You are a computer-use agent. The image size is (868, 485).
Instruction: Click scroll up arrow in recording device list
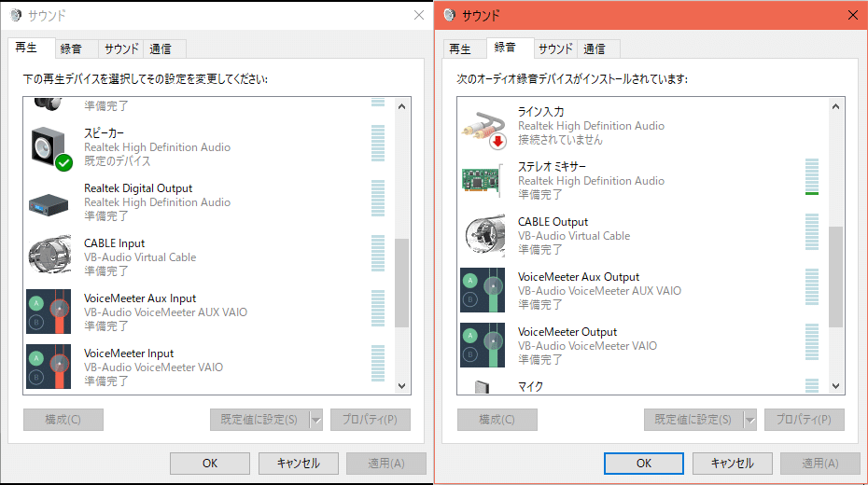[836, 106]
